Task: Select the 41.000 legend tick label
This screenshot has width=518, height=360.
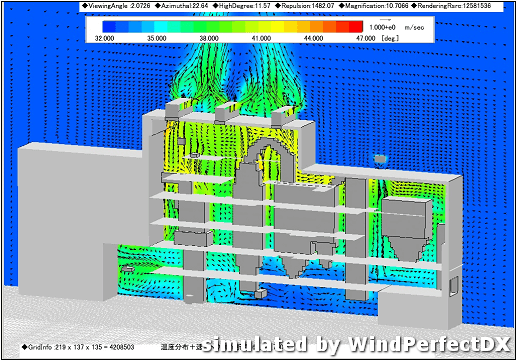Action: (x=261, y=38)
